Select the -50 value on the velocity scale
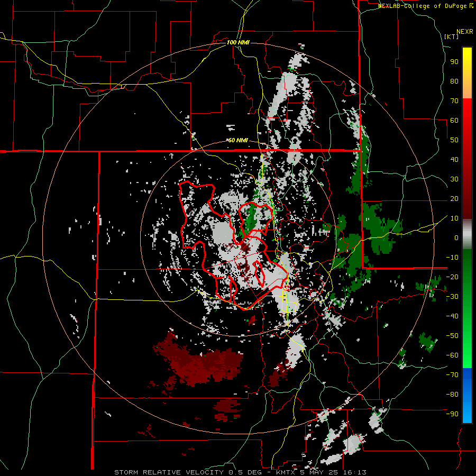476x476 pixels. [452, 336]
